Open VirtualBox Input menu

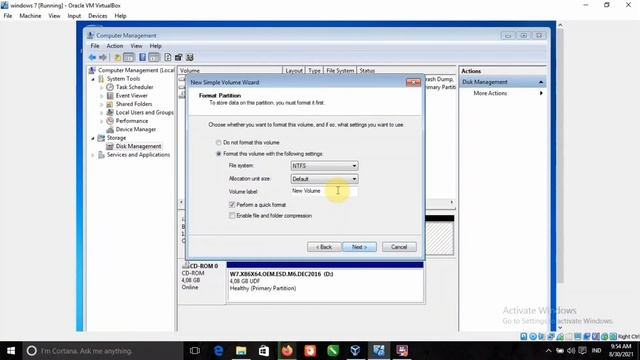[x=74, y=16]
